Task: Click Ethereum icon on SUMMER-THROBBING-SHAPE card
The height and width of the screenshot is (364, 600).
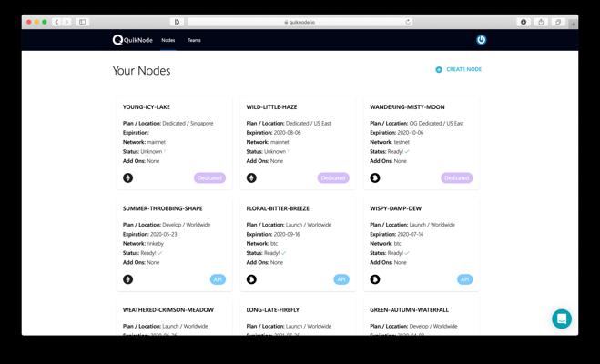Action: pyautogui.click(x=128, y=279)
